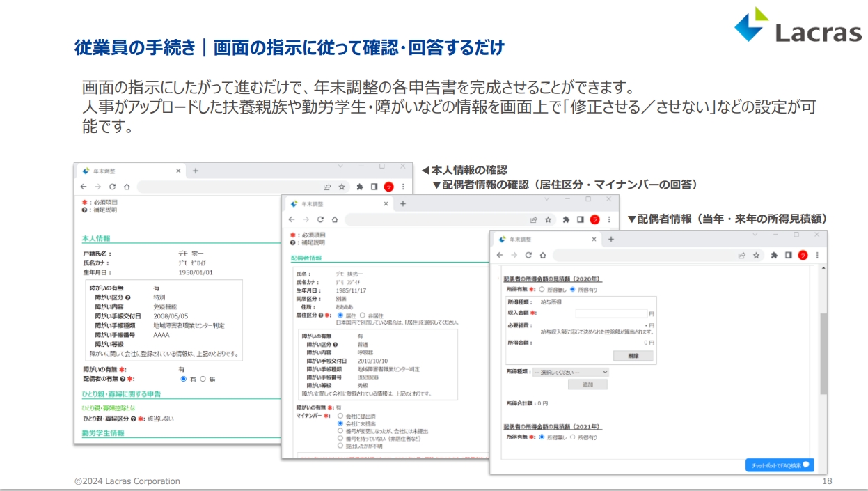Click the help icon next to 配偶者の有無
Image resolution: width=868 pixels, height=491 pixels.
[123, 379]
